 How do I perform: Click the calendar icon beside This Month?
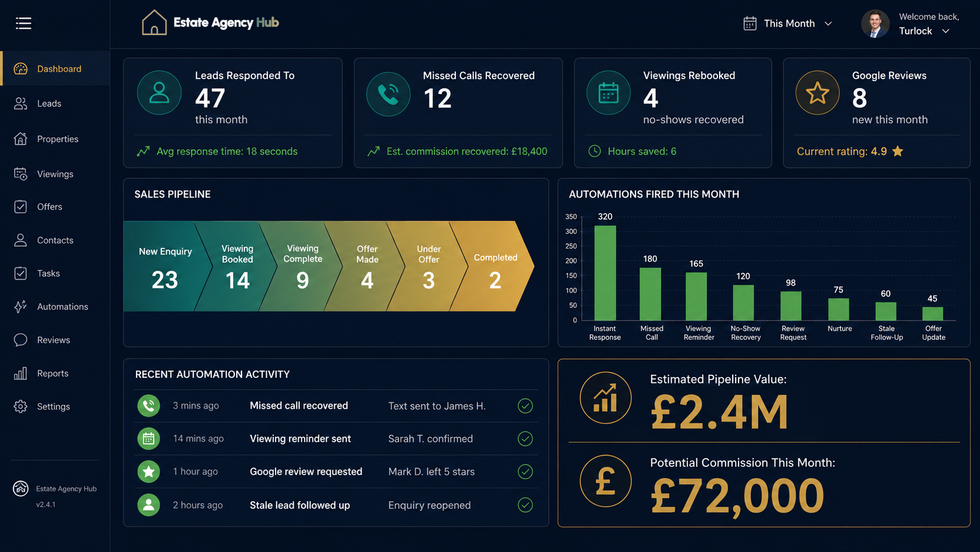tap(750, 23)
